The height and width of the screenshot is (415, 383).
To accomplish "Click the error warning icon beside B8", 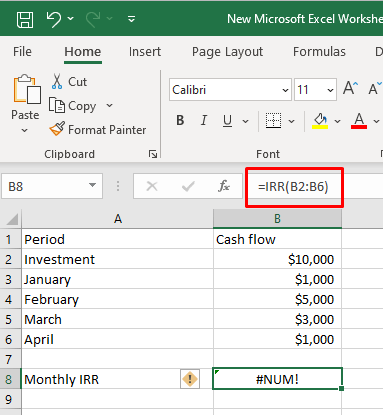I will pos(190,379).
